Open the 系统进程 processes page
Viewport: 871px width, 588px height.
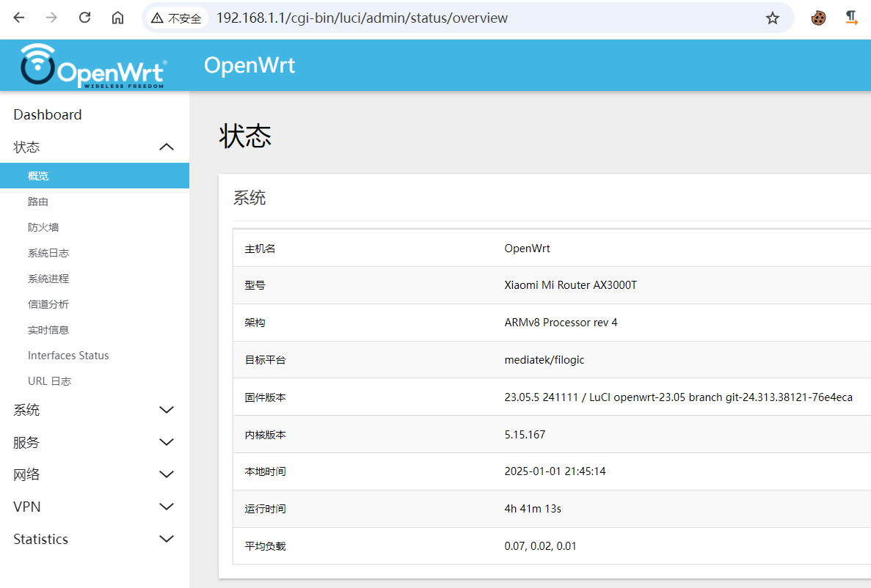coord(48,278)
